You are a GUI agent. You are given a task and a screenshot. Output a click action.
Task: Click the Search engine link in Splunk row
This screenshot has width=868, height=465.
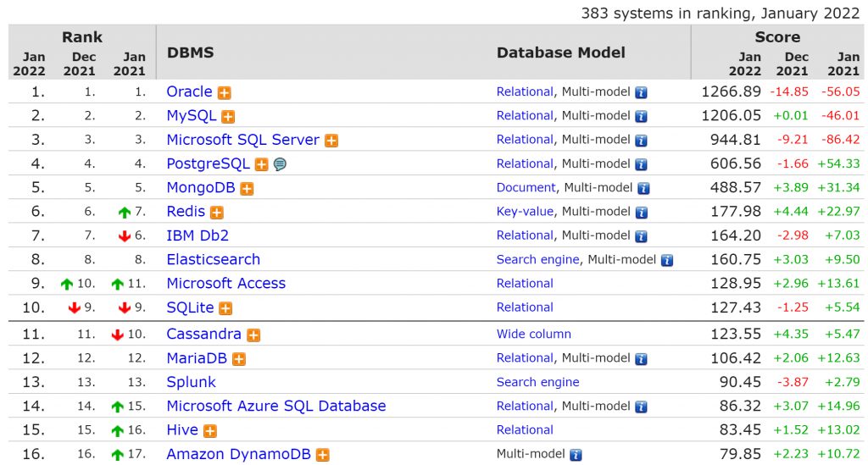[537, 382]
